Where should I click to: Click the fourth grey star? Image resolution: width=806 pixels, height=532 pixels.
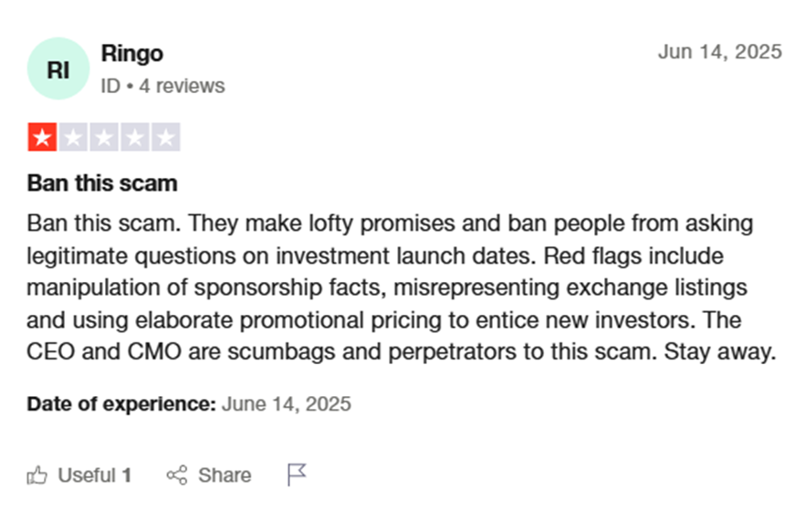click(x=135, y=137)
